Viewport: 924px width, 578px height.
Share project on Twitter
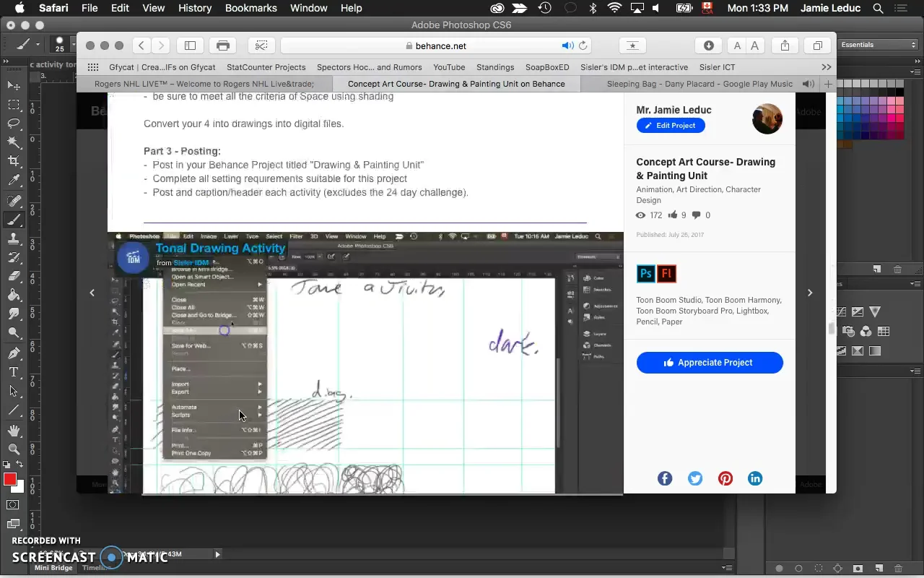(x=695, y=478)
